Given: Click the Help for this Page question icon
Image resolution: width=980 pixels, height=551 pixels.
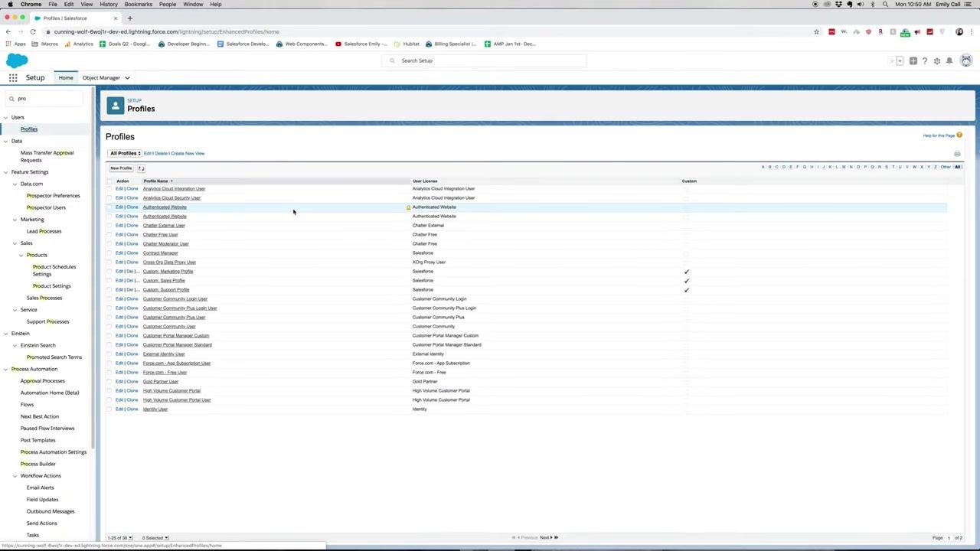Looking at the screenshot, I should [x=959, y=135].
